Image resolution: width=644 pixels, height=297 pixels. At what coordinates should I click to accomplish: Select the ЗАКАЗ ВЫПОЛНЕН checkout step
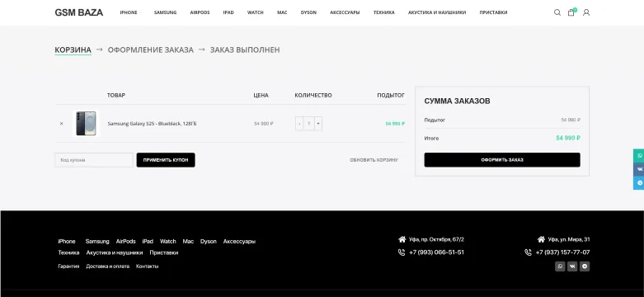[x=245, y=49]
